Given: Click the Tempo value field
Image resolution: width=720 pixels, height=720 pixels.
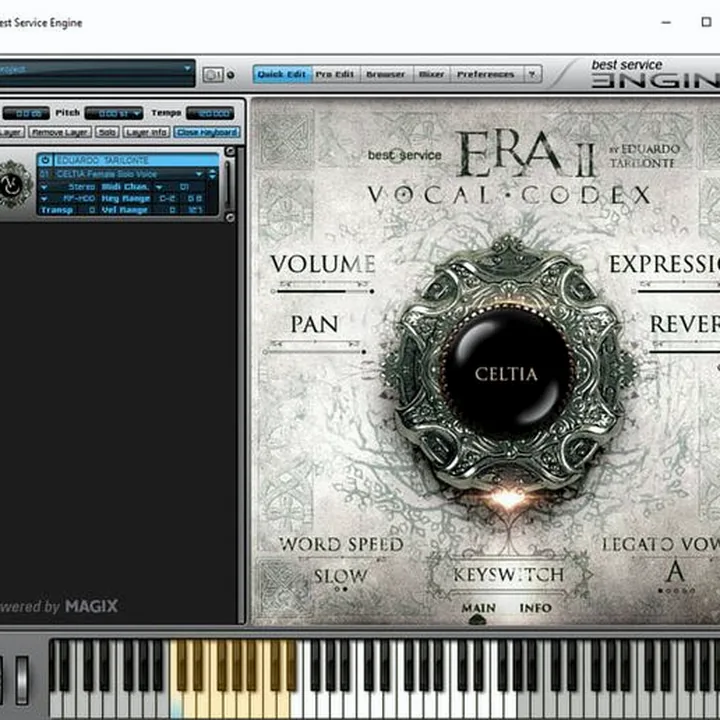Looking at the screenshot, I should coord(210,113).
